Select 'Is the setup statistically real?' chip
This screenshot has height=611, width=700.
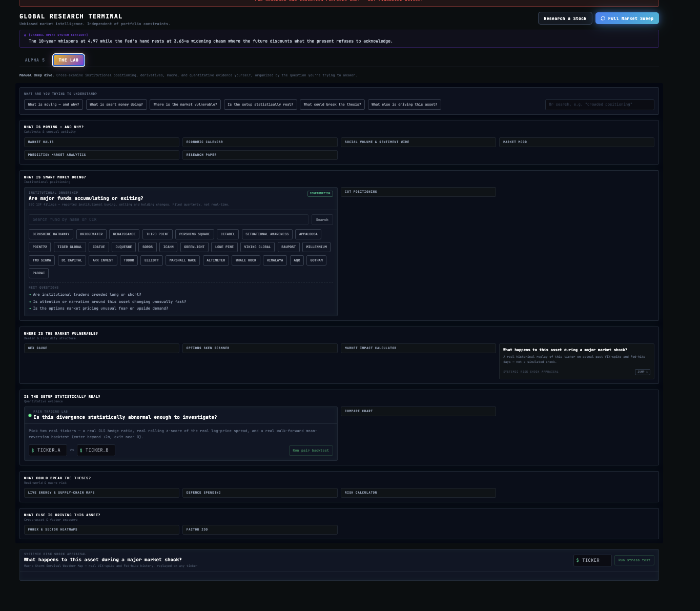coord(260,105)
